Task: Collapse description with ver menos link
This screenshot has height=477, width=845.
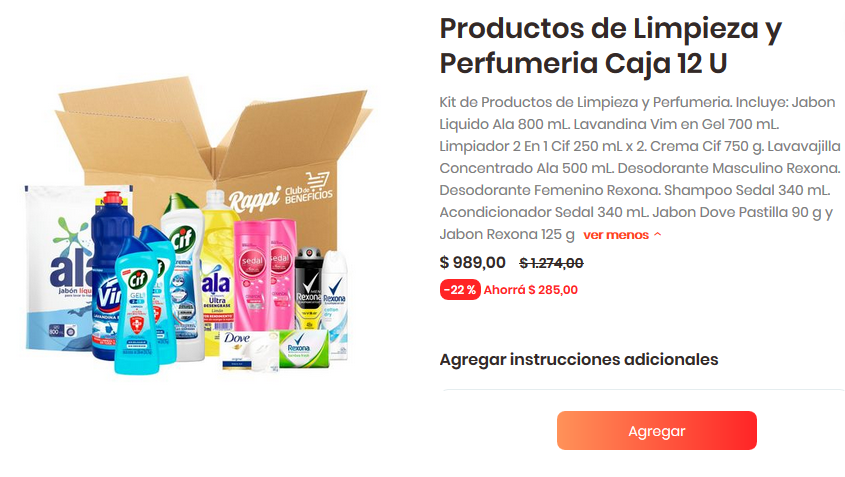Action: [615, 235]
